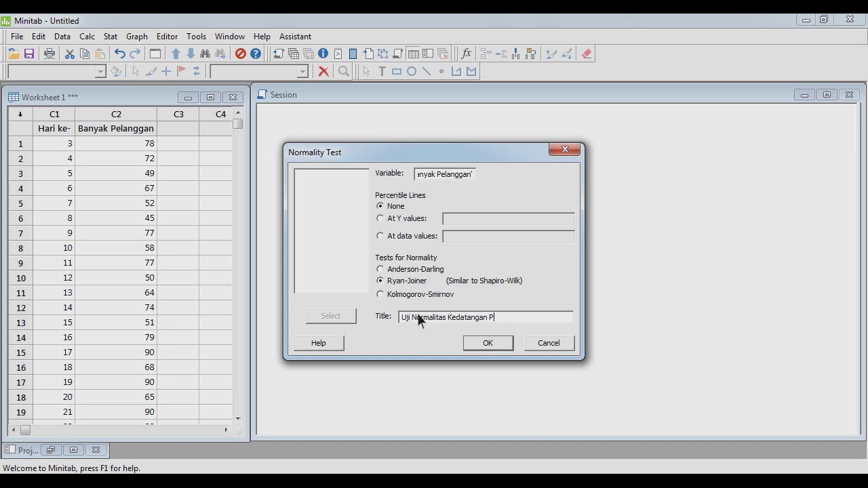The height and width of the screenshot is (488, 868).
Task: Click the Variable input field
Action: pyautogui.click(x=445, y=174)
